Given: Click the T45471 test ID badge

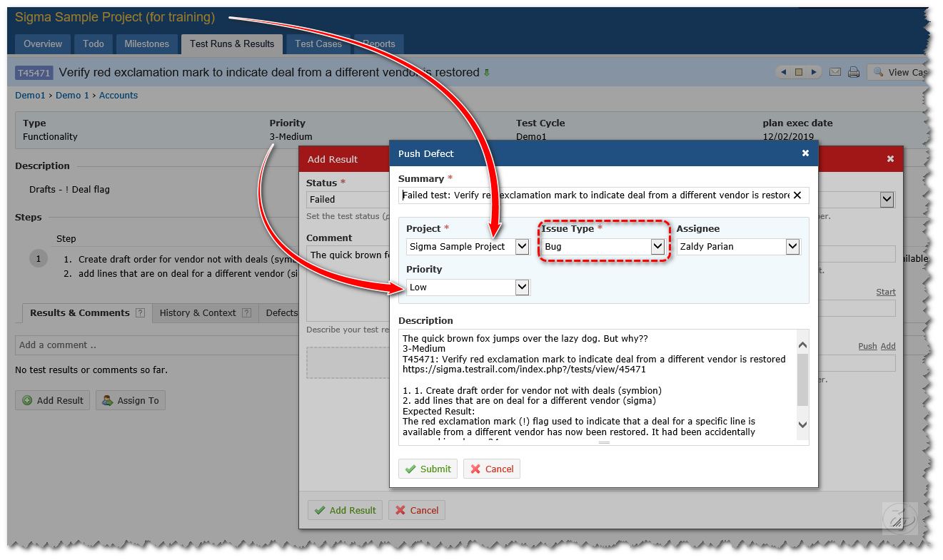Looking at the screenshot, I should coord(34,73).
